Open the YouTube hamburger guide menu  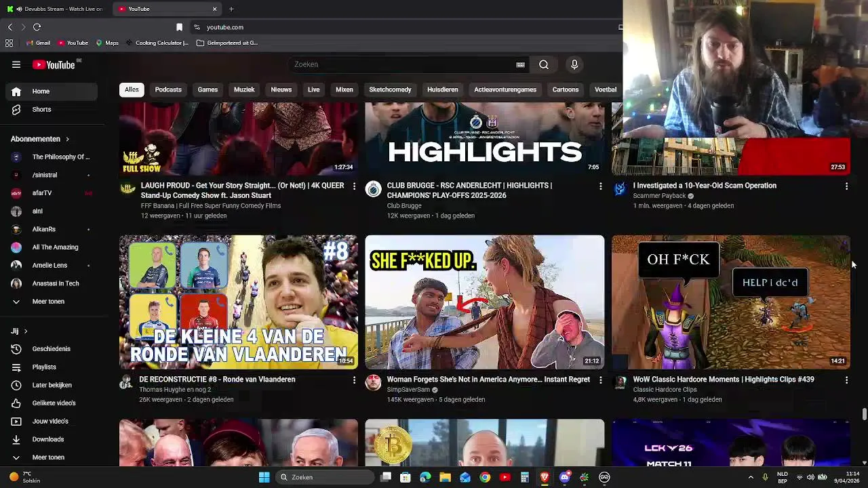tap(16, 64)
